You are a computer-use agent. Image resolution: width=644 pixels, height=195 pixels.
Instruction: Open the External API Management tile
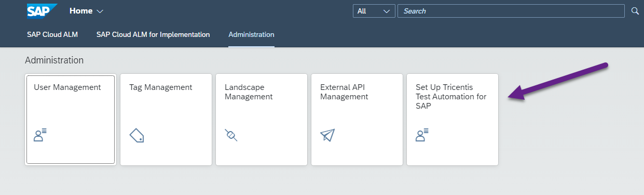[357, 120]
